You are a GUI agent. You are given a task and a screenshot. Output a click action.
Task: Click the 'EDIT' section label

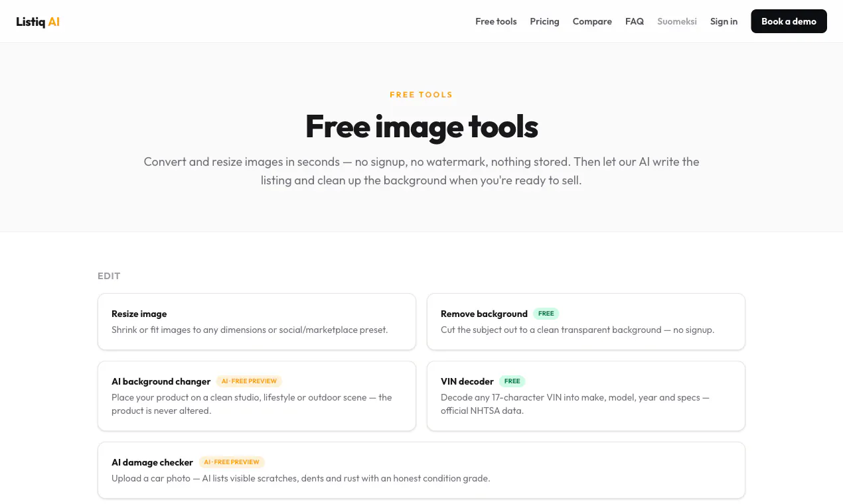tap(109, 276)
